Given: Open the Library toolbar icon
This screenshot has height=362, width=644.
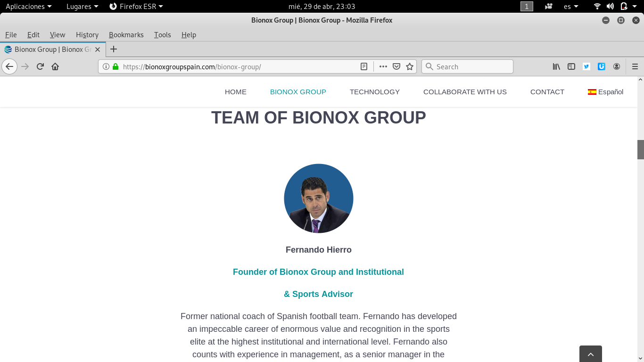Looking at the screenshot, I should pos(556,66).
